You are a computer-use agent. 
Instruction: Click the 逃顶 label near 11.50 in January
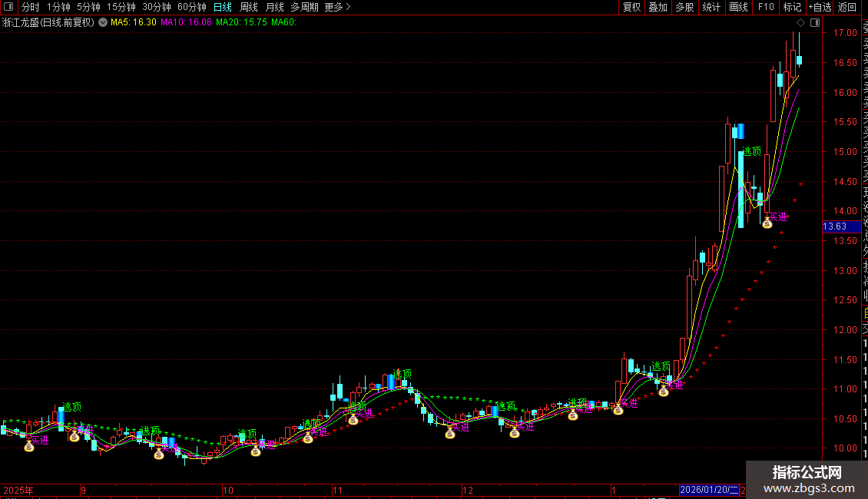pos(661,366)
